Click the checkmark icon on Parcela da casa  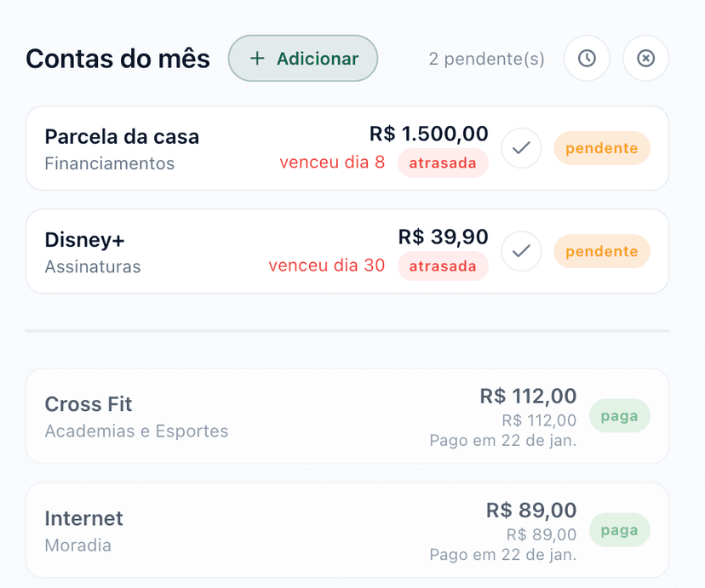[x=521, y=148]
